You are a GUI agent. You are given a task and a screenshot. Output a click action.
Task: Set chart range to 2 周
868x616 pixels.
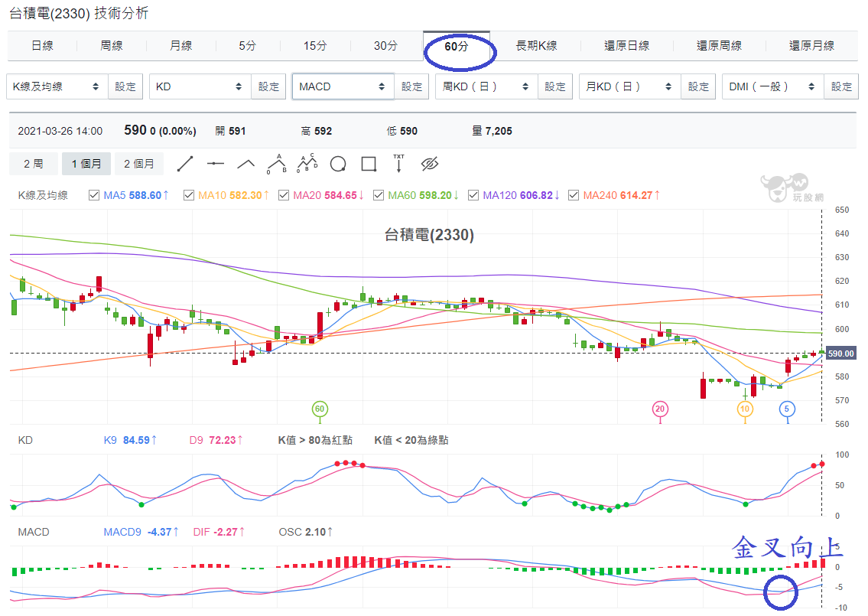point(33,164)
